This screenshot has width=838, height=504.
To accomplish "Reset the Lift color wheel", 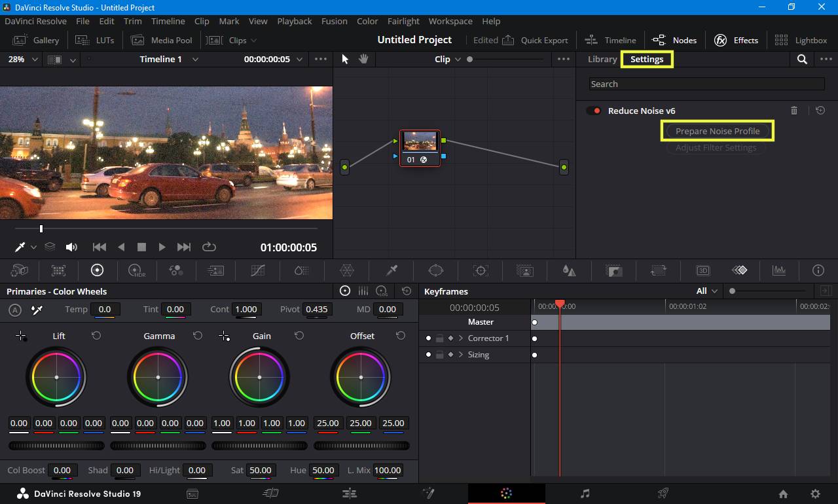I will 96,336.
